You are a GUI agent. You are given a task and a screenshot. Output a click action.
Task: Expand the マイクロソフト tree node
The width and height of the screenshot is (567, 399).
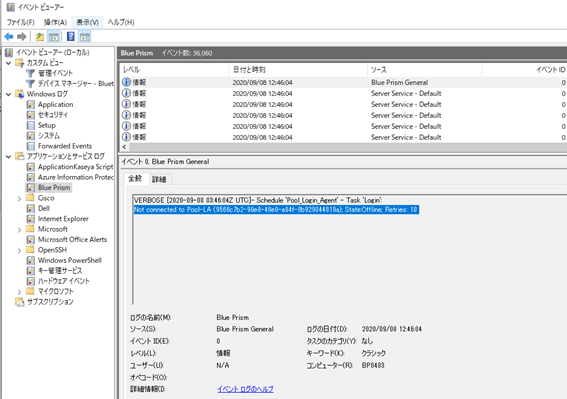[20, 292]
